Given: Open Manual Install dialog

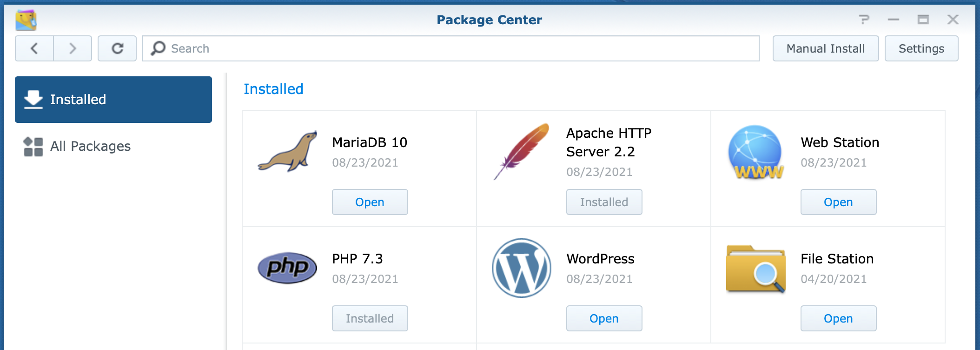Looking at the screenshot, I should tap(826, 48).
